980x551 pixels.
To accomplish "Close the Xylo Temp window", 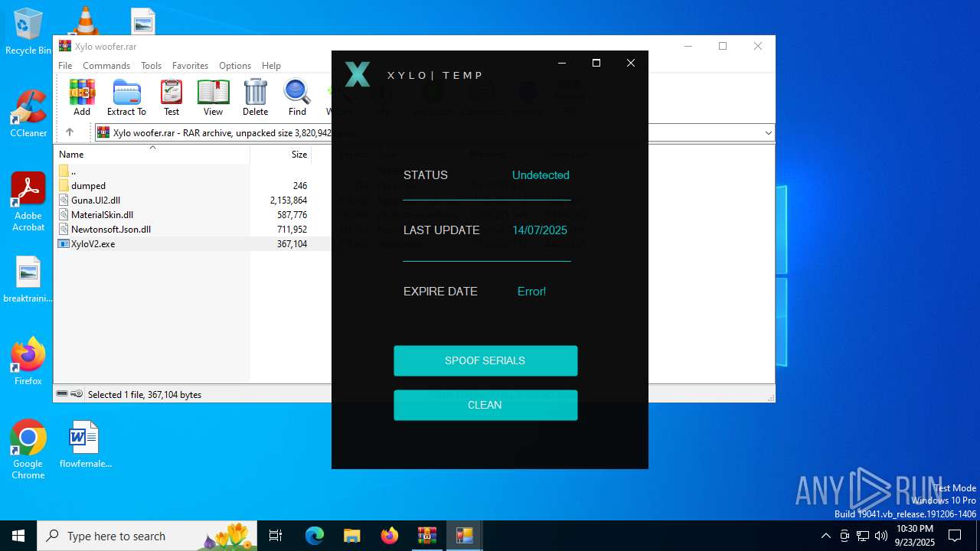I will click(x=631, y=63).
